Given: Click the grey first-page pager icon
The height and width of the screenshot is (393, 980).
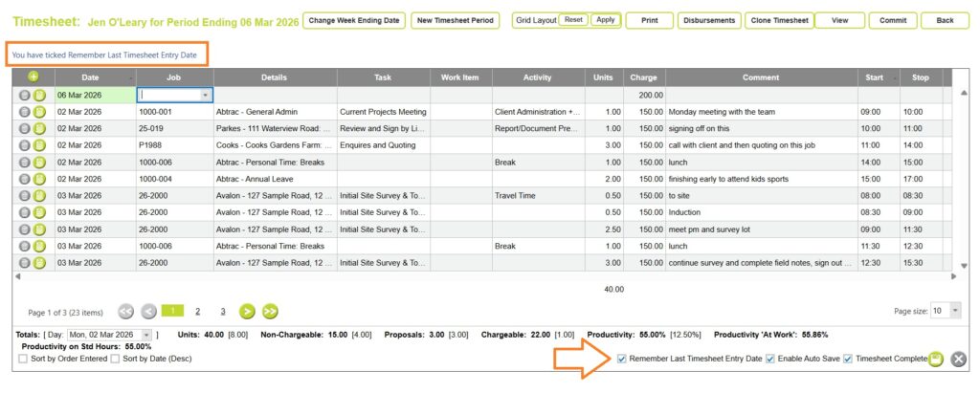Looking at the screenshot, I should click(x=125, y=311).
